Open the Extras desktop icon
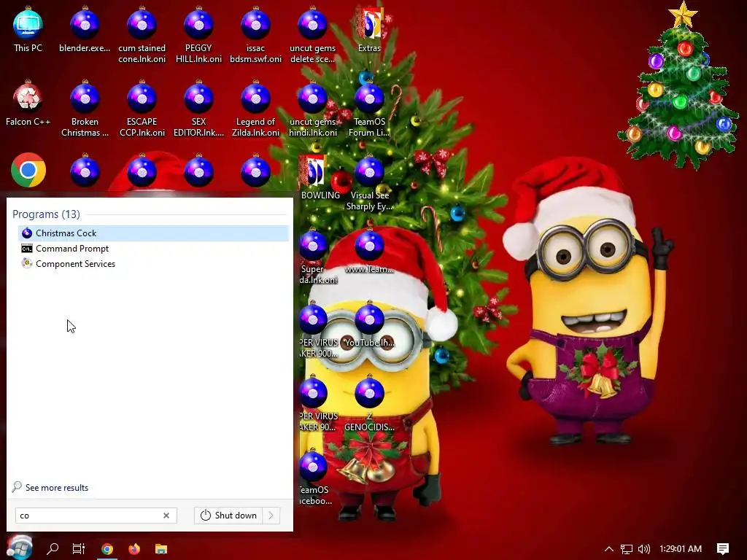Viewport: 747px width, 560px height. point(369,29)
